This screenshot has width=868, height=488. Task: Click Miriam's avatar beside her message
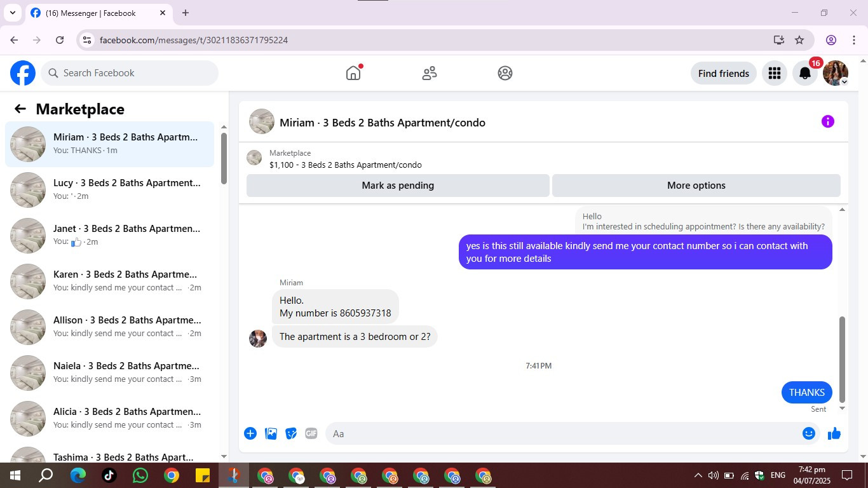(x=258, y=339)
